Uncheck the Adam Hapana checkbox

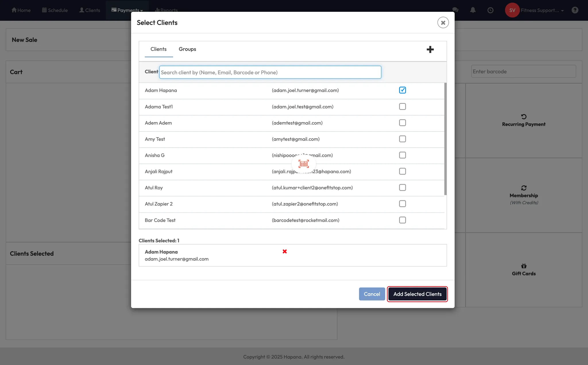point(402,90)
